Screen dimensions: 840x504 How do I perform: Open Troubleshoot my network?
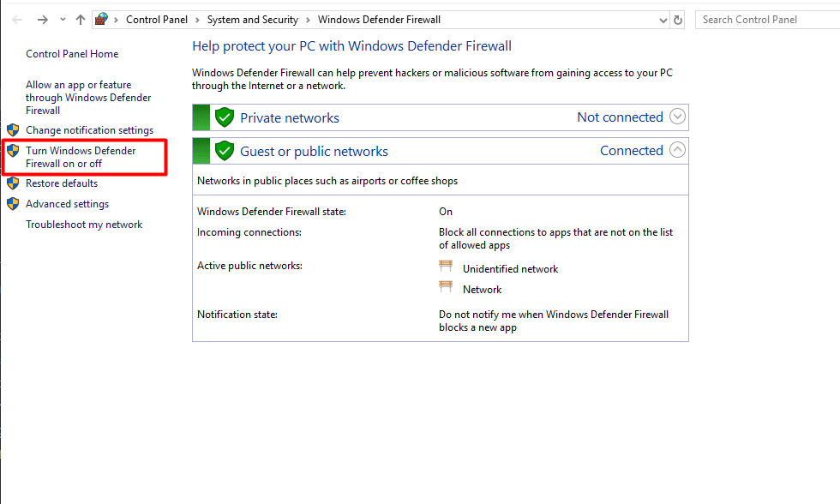click(x=84, y=225)
